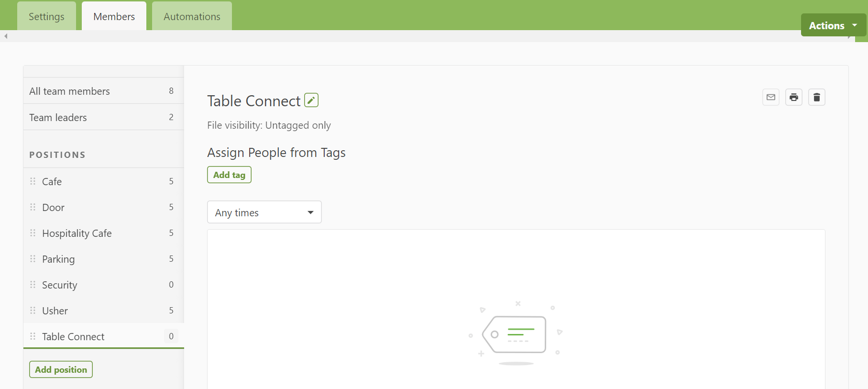Viewport: 868px width, 389px height.
Task: Click the trash delete icon
Action: (816, 97)
